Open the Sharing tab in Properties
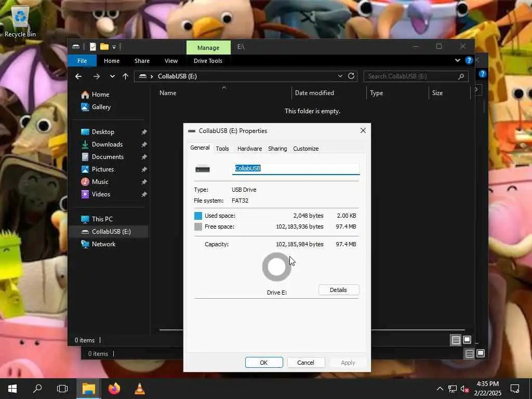 [x=277, y=149]
